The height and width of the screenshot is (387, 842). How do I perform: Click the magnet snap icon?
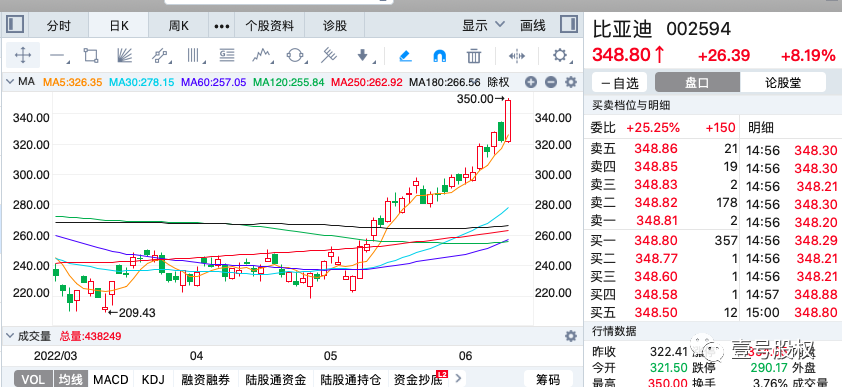[x=439, y=55]
